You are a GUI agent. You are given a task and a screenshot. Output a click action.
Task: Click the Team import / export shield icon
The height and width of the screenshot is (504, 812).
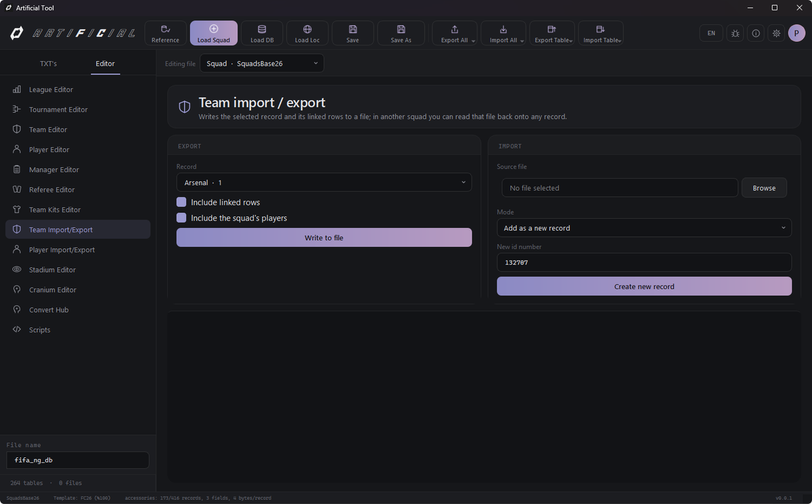[184, 107]
